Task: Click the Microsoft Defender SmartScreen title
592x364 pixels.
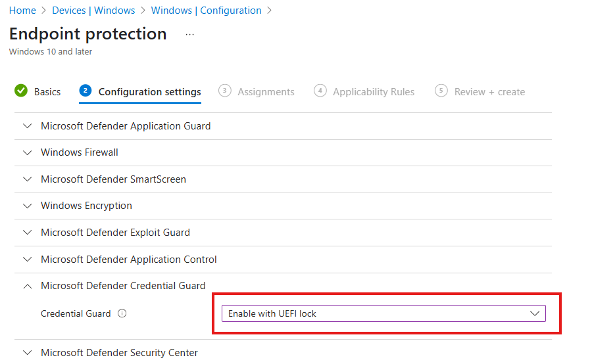Action: coord(113,179)
